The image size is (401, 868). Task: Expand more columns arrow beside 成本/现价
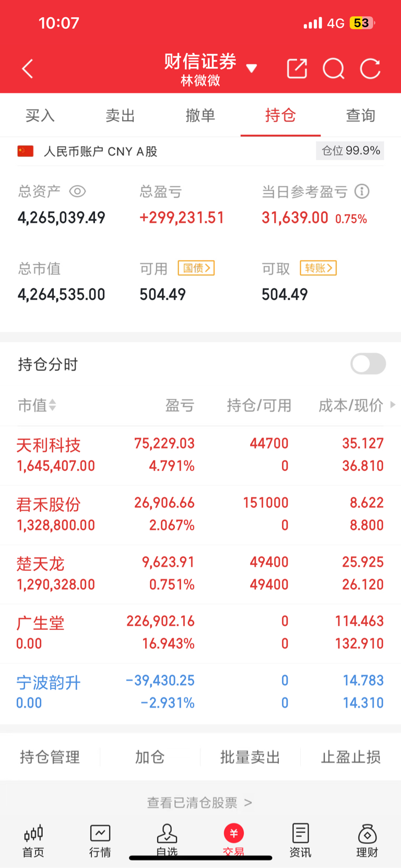click(x=393, y=404)
